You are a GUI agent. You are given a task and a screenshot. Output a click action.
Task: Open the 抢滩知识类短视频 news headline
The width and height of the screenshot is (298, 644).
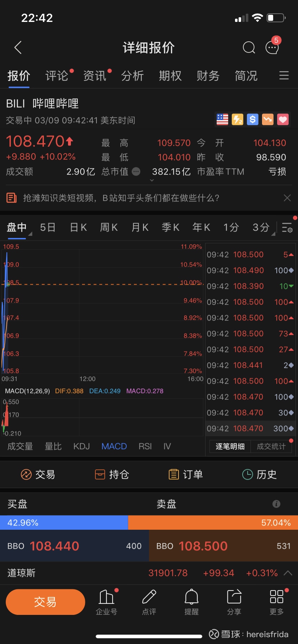121,198
